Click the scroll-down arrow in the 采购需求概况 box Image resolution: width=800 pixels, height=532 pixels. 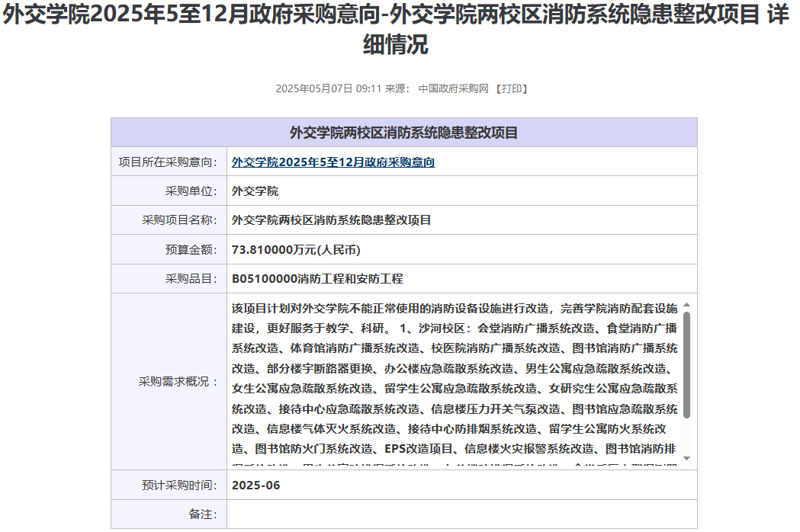(x=686, y=458)
